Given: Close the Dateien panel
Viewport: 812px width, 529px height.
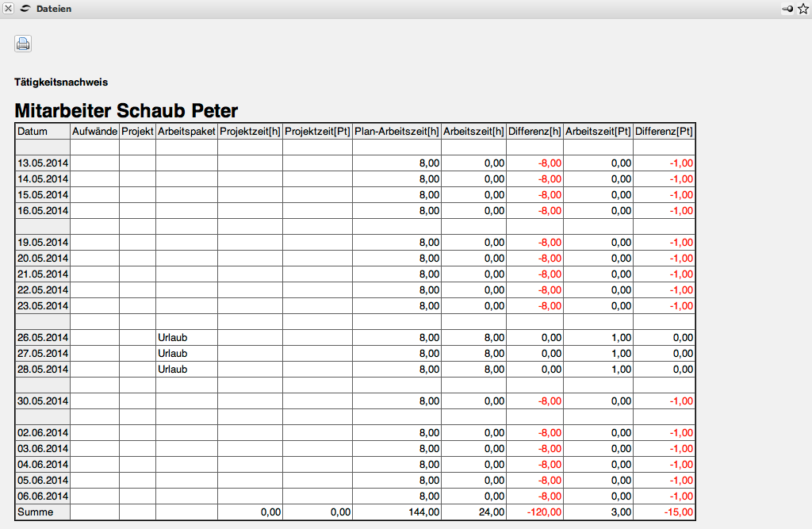Looking at the screenshot, I should (x=9, y=9).
